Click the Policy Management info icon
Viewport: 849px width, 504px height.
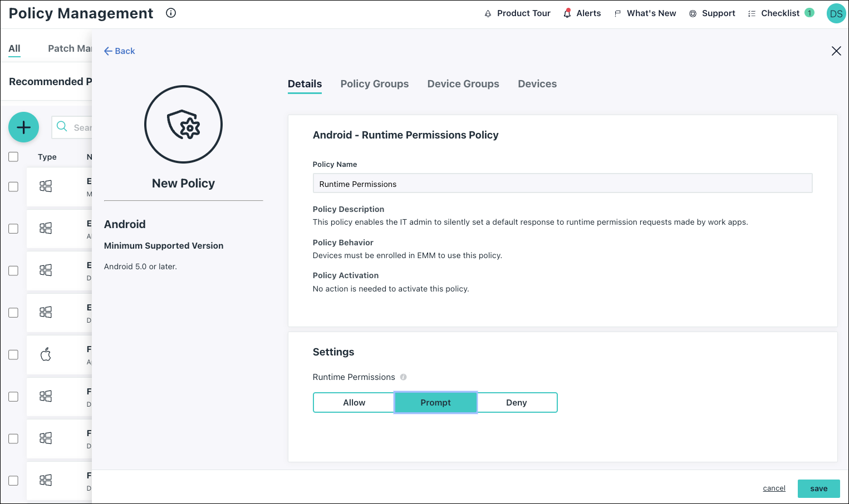tap(171, 13)
